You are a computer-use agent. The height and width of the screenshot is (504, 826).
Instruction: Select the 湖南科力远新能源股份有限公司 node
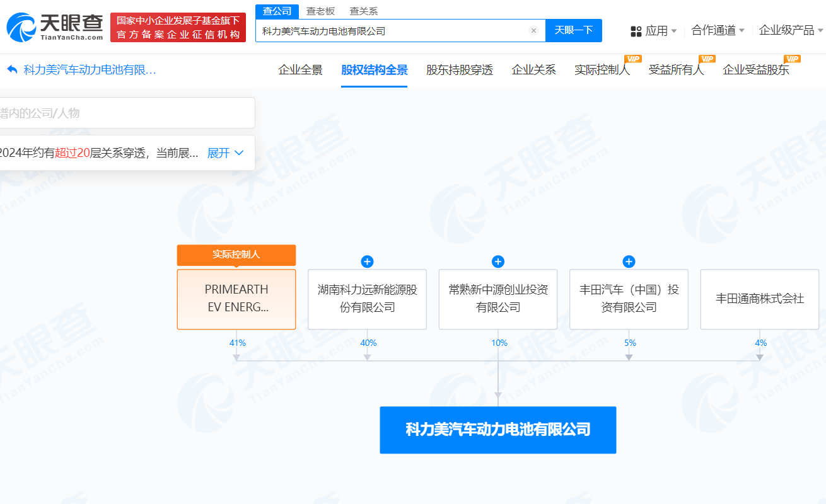(367, 299)
